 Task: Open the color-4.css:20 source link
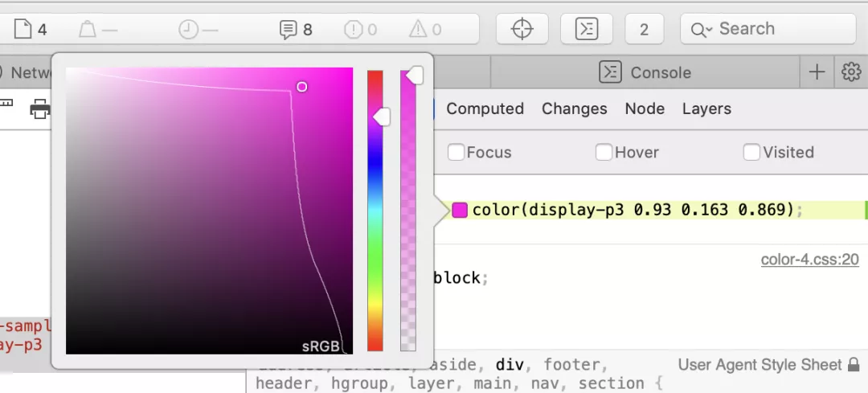coord(809,260)
